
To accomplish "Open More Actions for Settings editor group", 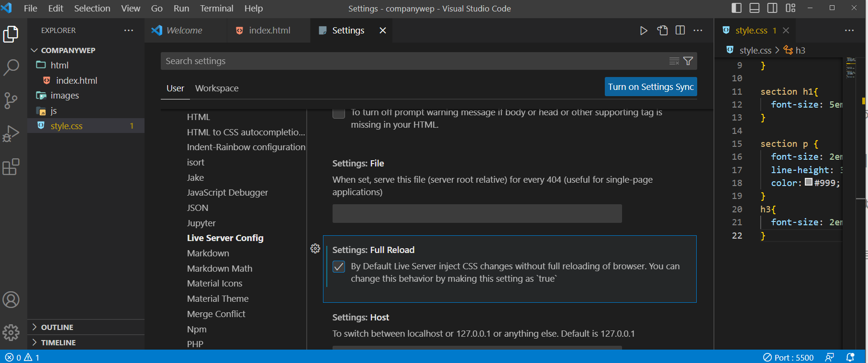I will [x=698, y=31].
